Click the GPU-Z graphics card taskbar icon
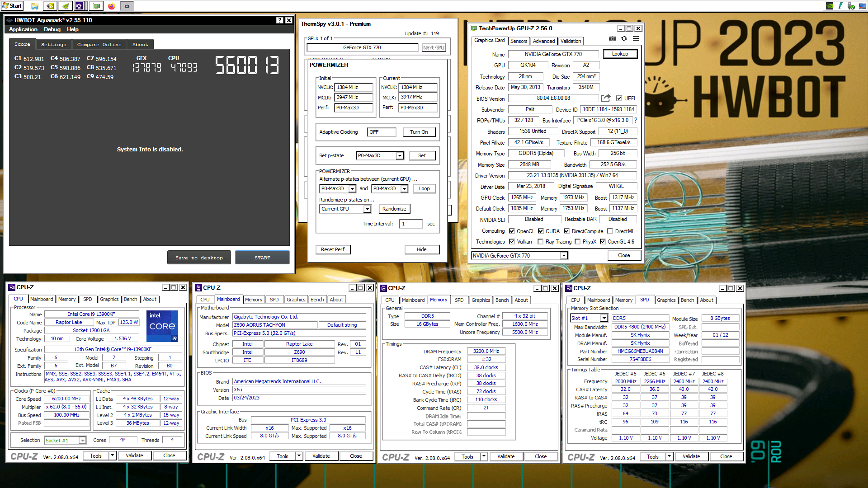 (96, 6)
